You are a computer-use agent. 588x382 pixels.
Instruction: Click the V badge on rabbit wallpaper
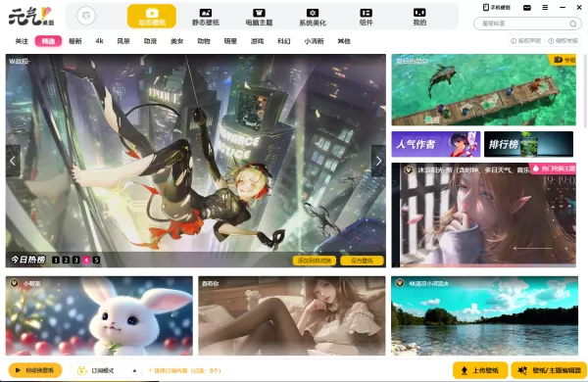[x=15, y=283]
